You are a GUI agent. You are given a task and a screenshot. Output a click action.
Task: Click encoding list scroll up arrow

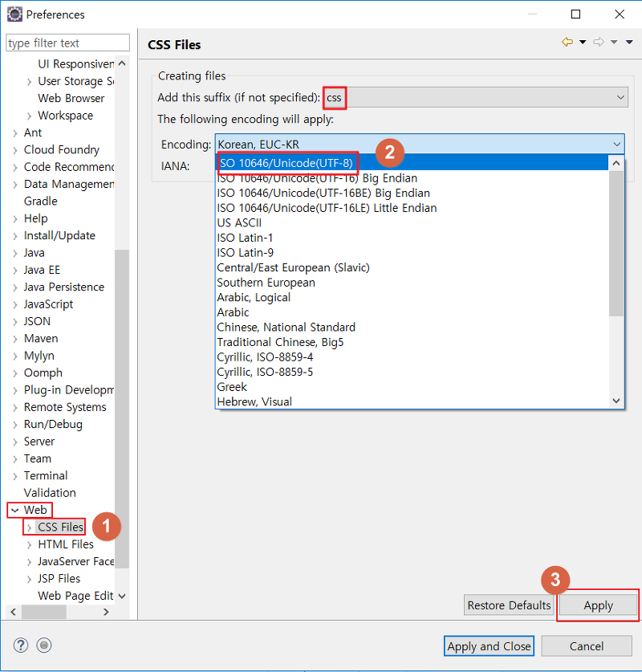click(616, 163)
